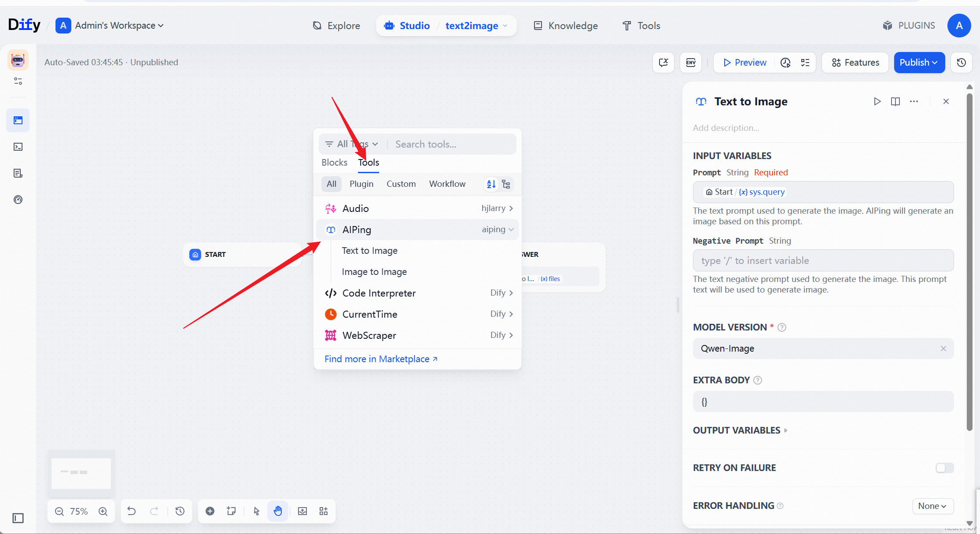Click the Negative Prompt input field
Viewport: 980px width, 534px height.
pos(823,260)
